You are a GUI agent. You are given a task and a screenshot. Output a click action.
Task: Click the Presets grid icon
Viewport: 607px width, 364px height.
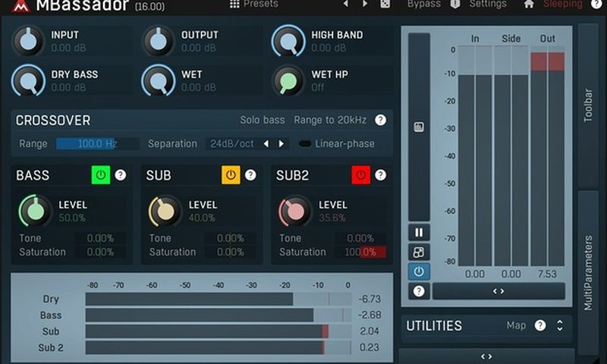click(234, 4)
